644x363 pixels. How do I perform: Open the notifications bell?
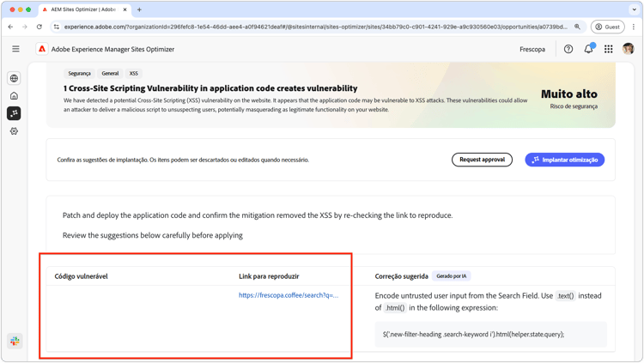588,49
